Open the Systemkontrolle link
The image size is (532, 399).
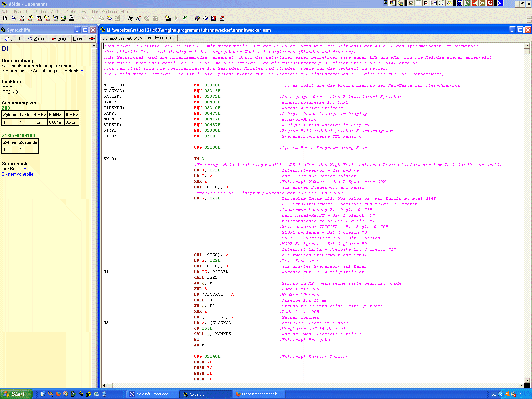pos(18,174)
